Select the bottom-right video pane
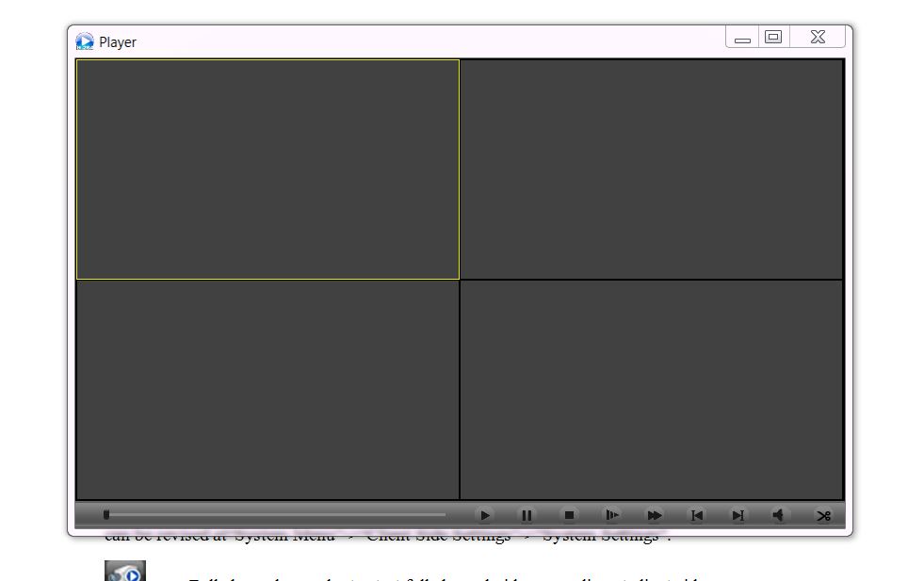924x581 pixels. click(651, 390)
